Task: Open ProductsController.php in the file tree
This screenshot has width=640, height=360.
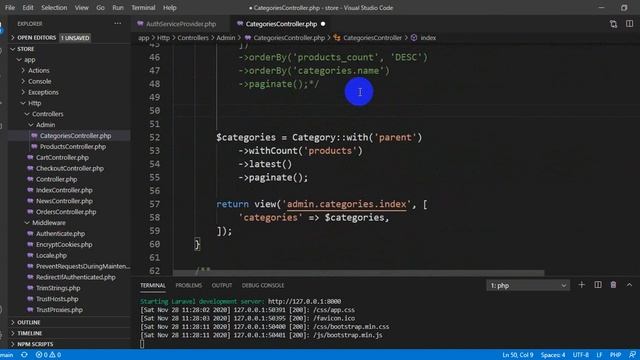Action: (x=73, y=147)
